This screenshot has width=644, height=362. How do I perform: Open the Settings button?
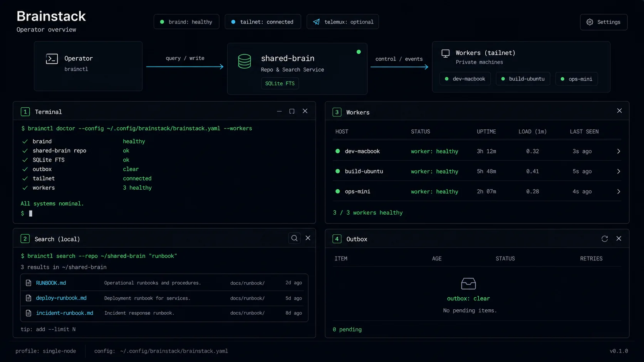(604, 22)
